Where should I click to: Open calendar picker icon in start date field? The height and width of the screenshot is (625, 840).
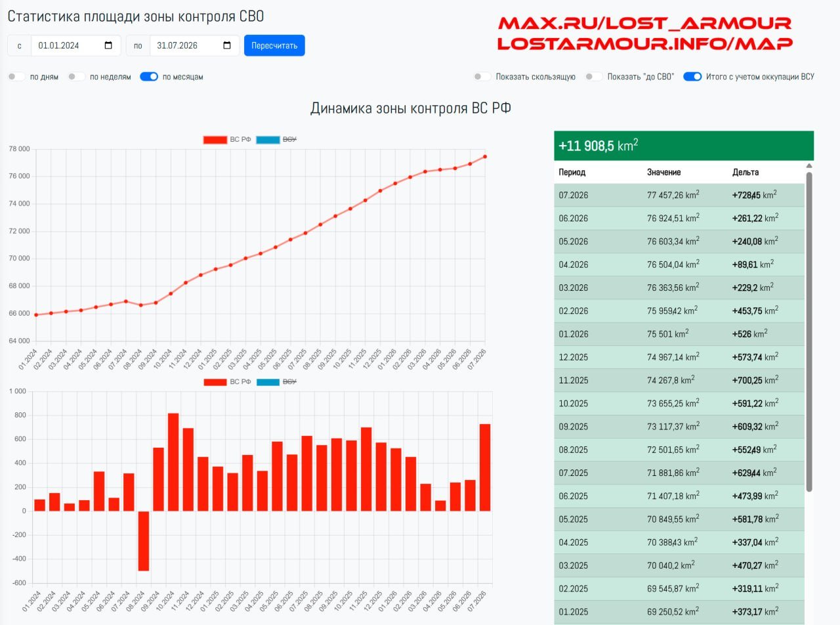click(109, 46)
